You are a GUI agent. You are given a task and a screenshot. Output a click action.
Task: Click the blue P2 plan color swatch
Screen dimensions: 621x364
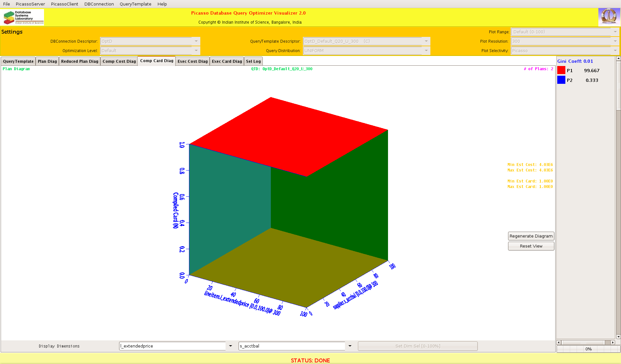coord(561,80)
